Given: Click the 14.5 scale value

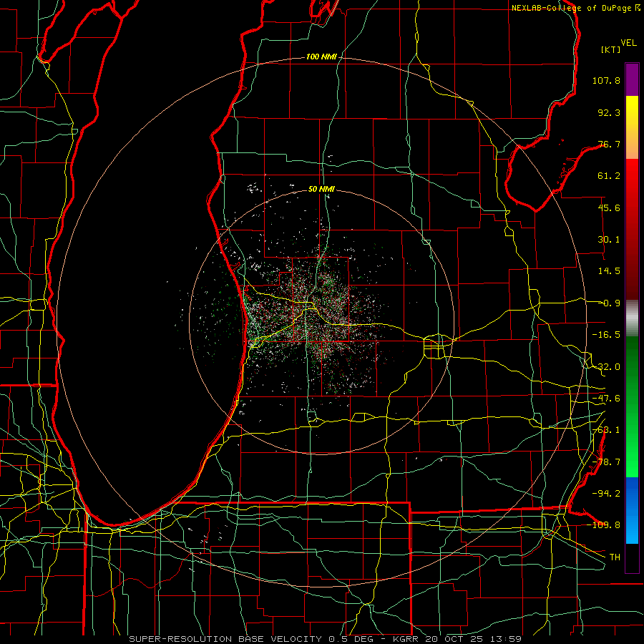Looking at the screenshot, I should [x=609, y=271].
